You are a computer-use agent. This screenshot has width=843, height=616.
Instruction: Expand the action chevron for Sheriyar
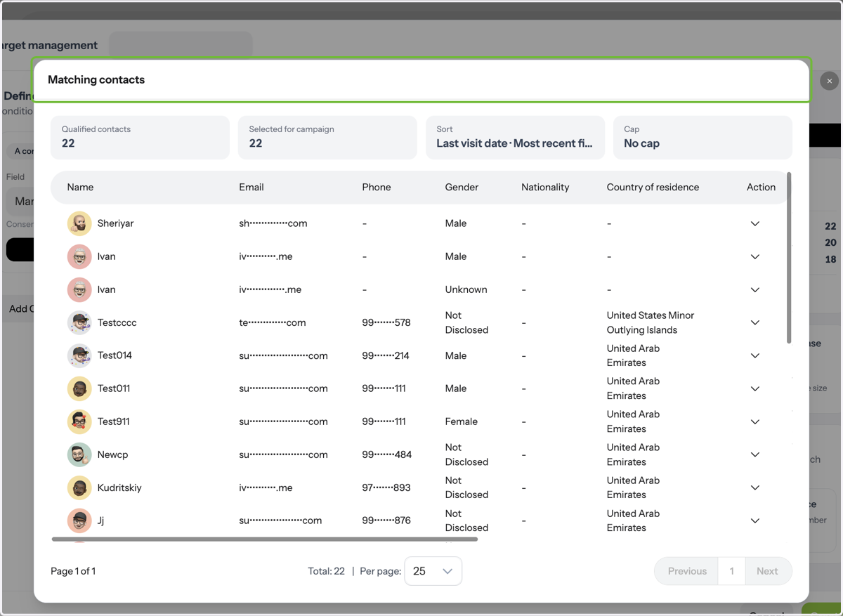pos(755,223)
